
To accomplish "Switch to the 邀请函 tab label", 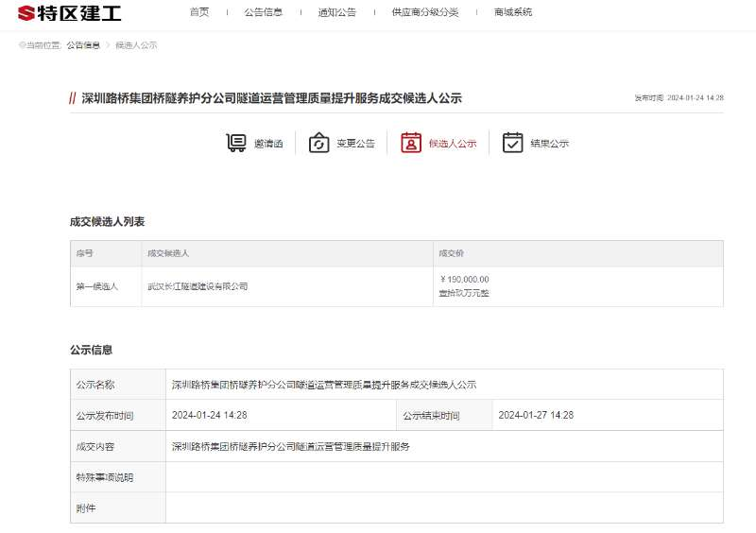I will 268,144.
